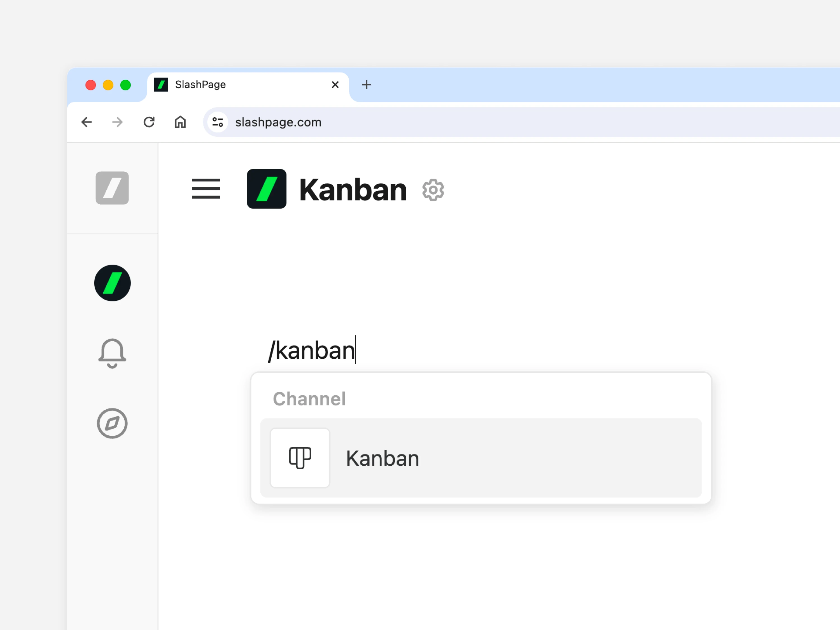Select the Kanban channel option
Viewport: 840px width, 630px height.
click(481, 458)
